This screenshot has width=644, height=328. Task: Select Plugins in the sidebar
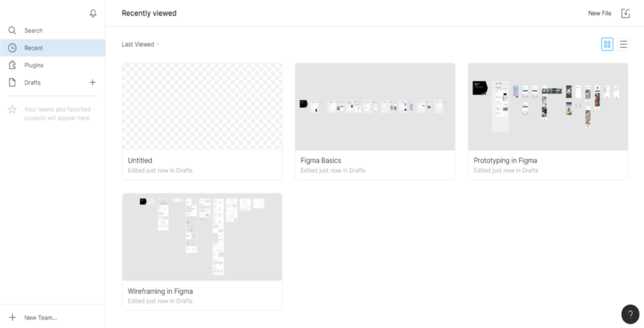[34, 65]
